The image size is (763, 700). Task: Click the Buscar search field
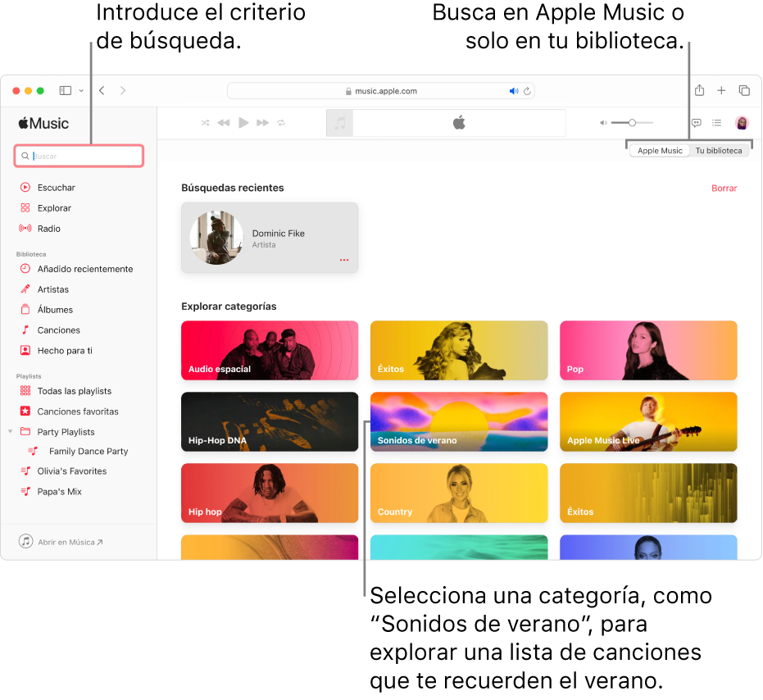click(x=79, y=155)
